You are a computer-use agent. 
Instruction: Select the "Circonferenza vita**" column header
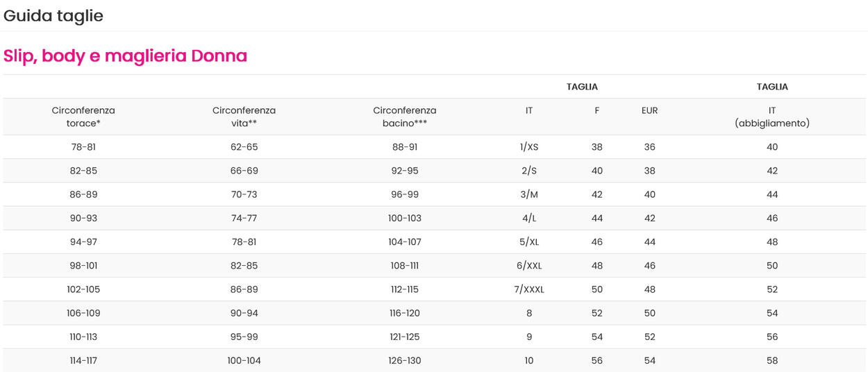pos(244,117)
